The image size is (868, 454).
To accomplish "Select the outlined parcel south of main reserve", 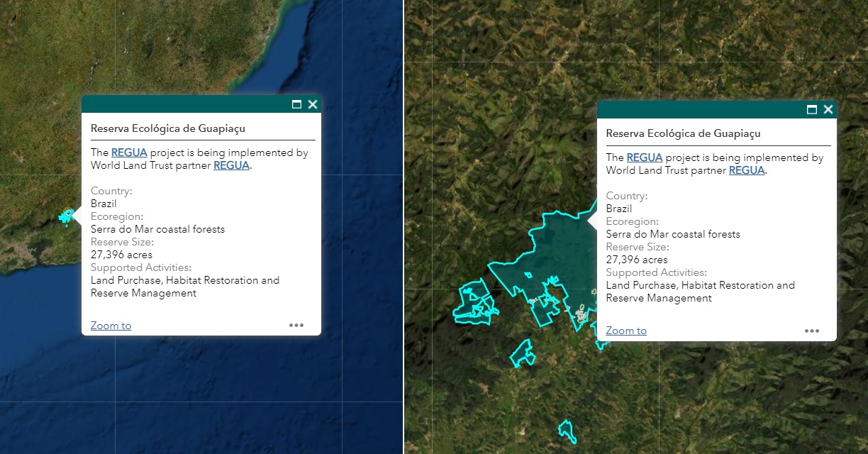I will point(523,353).
